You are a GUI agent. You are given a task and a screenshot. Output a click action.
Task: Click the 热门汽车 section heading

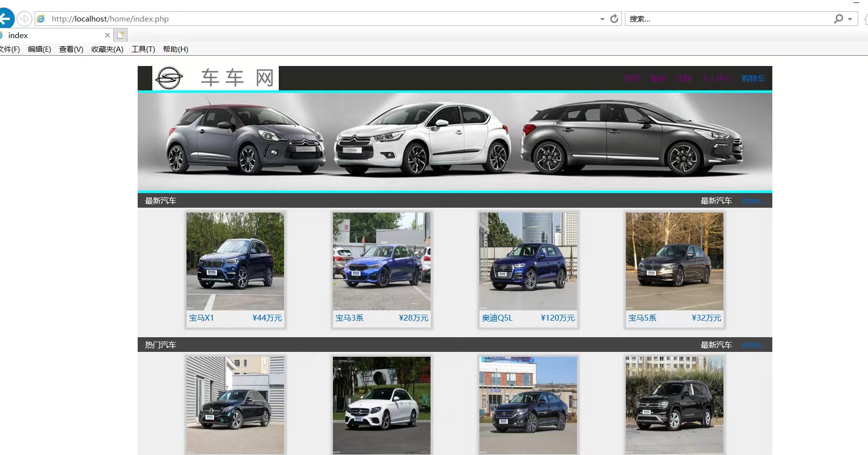click(x=161, y=345)
